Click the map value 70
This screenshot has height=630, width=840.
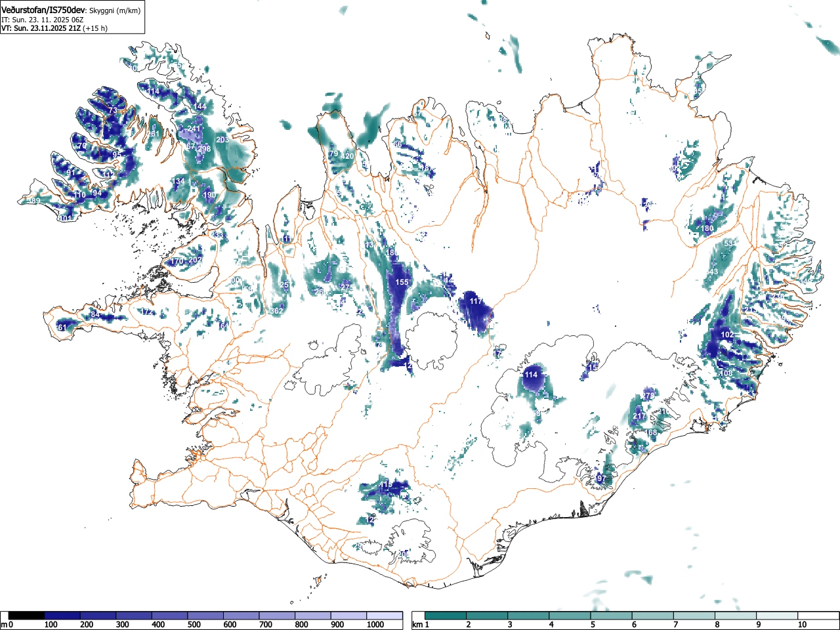tap(82, 146)
